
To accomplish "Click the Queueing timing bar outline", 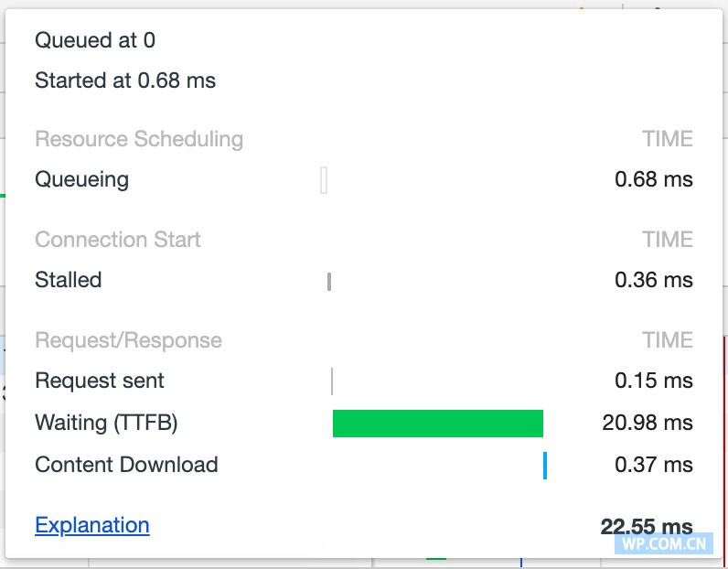I will tap(324, 180).
